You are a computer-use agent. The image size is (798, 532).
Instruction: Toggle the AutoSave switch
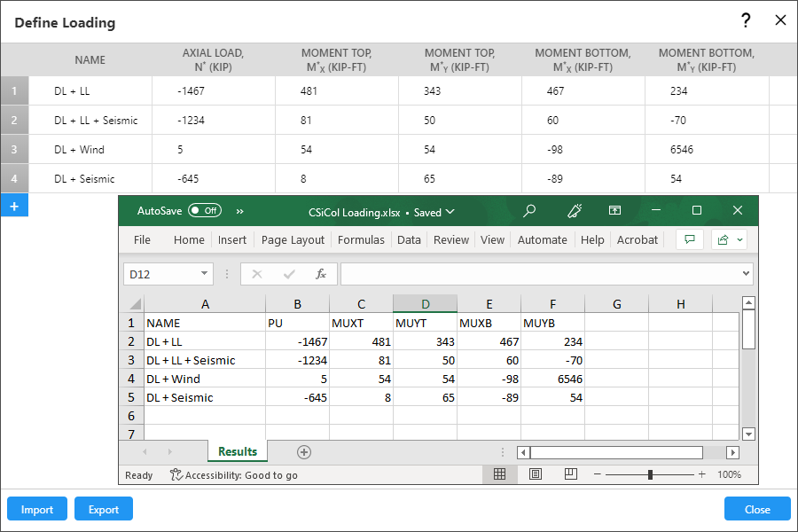coord(204,211)
